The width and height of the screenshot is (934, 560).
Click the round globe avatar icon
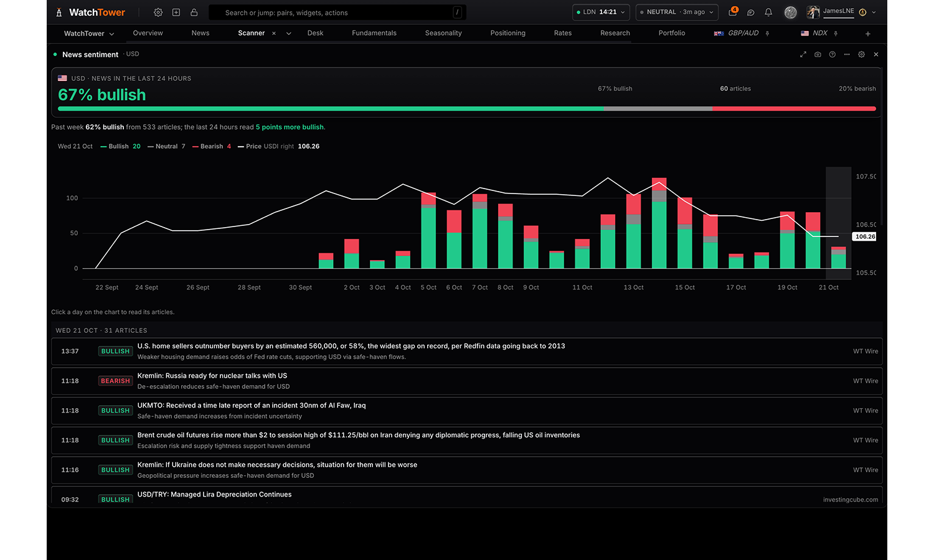pos(791,12)
